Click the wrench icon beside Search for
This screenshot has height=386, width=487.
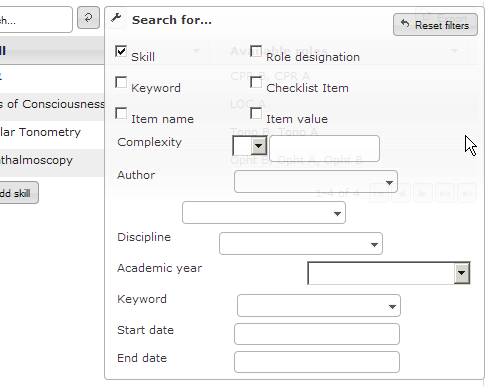point(116,18)
